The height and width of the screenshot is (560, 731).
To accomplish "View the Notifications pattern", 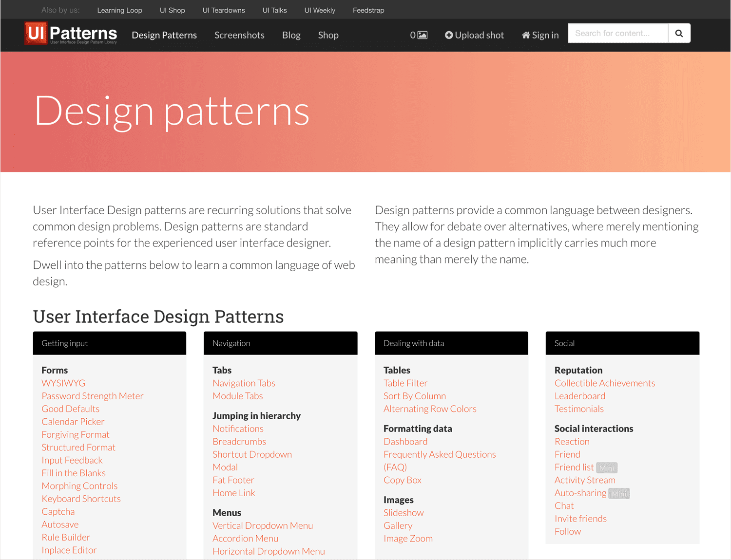I will click(x=238, y=429).
